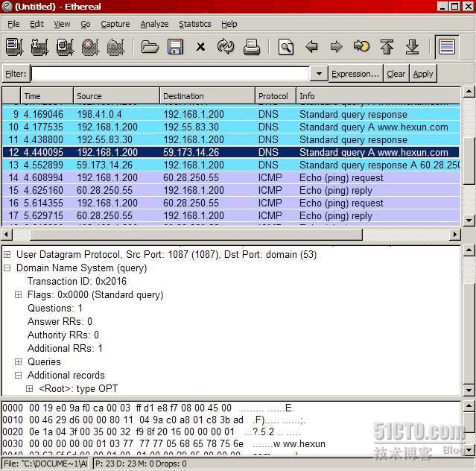Jump to the last packet icon

pos(412,47)
